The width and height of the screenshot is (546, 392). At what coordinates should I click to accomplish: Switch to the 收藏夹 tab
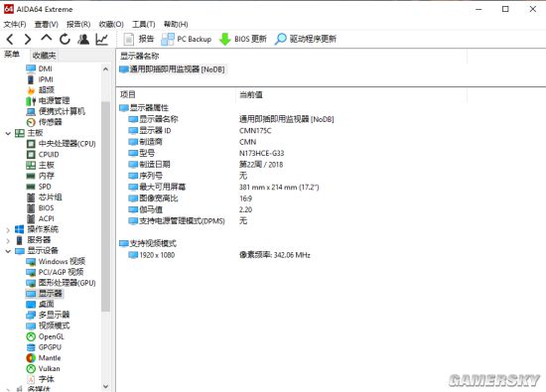[44, 55]
